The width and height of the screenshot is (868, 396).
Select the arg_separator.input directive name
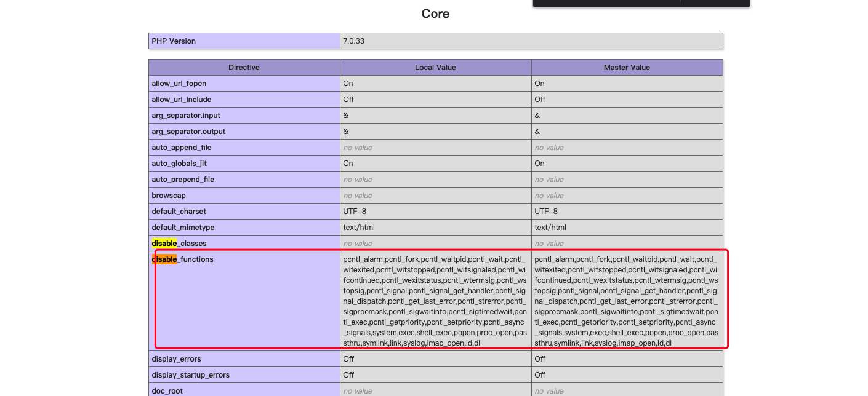pos(186,116)
